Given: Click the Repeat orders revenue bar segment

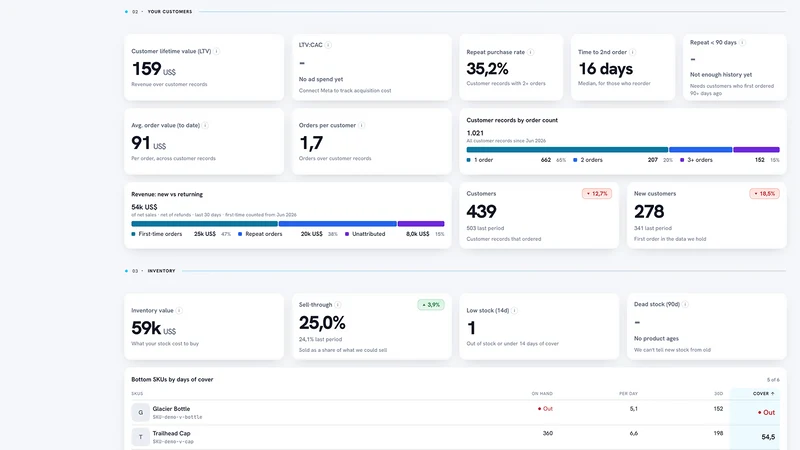Looking at the screenshot, I should 338,223.
